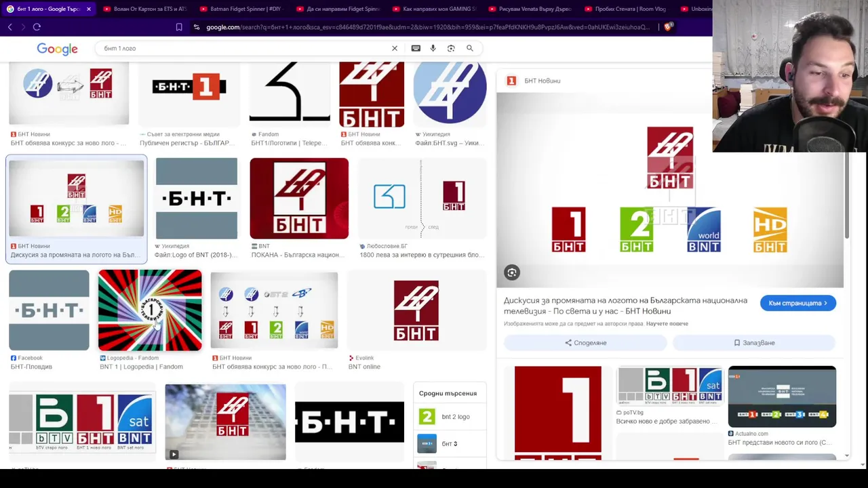Screen dimensions: 868x488
Task: Click the Lens search icon on the preview image
Action: click(x=512, y=272)
